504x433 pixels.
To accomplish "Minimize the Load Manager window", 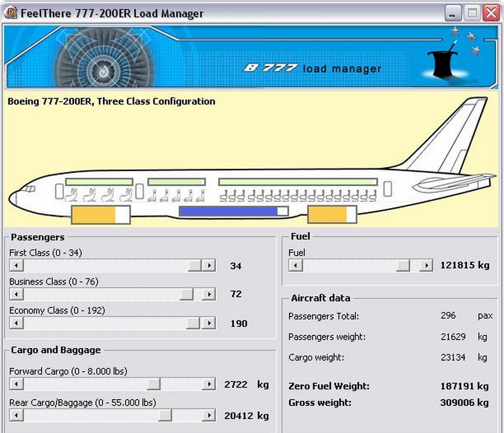I will pos(453,13).
